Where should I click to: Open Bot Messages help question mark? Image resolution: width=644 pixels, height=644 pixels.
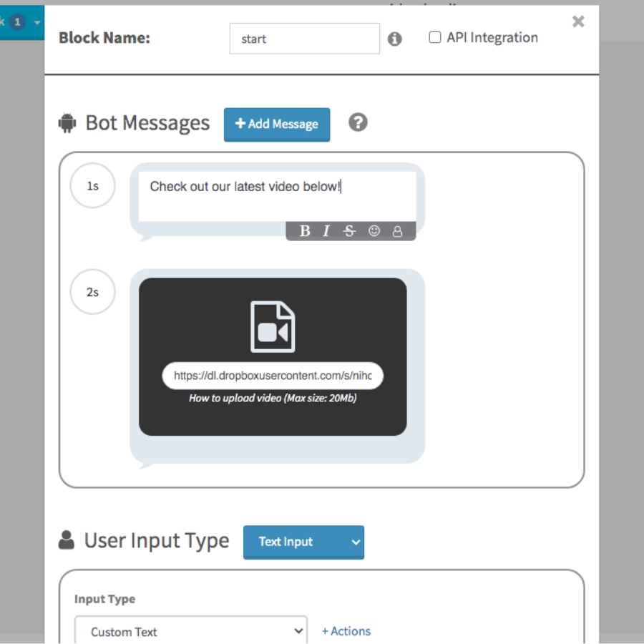[358, 122]
